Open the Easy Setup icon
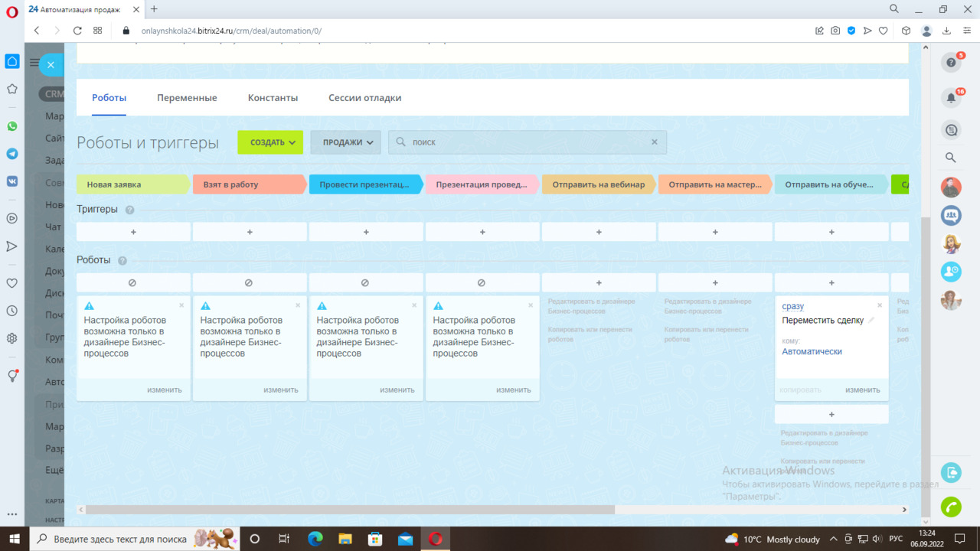980x551 pixels. 966,31
